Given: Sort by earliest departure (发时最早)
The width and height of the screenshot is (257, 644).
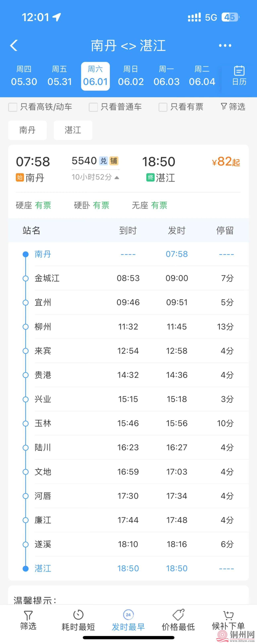Looking at the screenshot, I should (128, 620).
